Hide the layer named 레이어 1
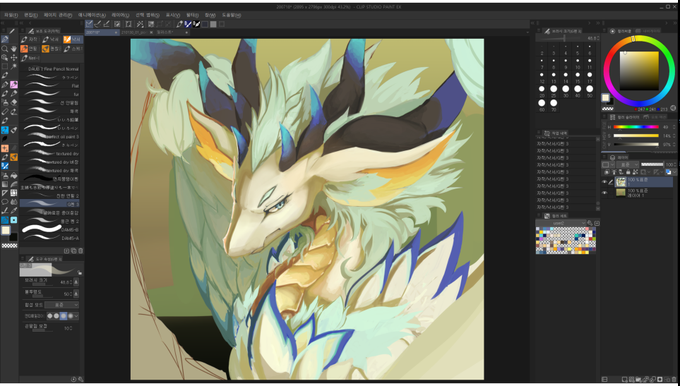Image resolution: width=680 pixels, height=386 pixels. tap(605, 193)
